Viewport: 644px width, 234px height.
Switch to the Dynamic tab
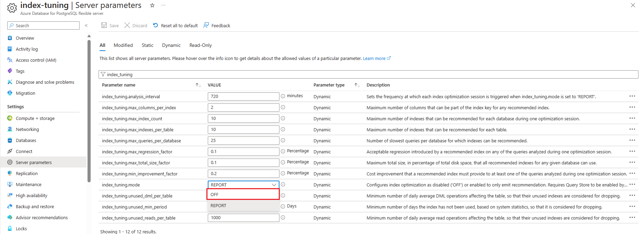[171, 45]
